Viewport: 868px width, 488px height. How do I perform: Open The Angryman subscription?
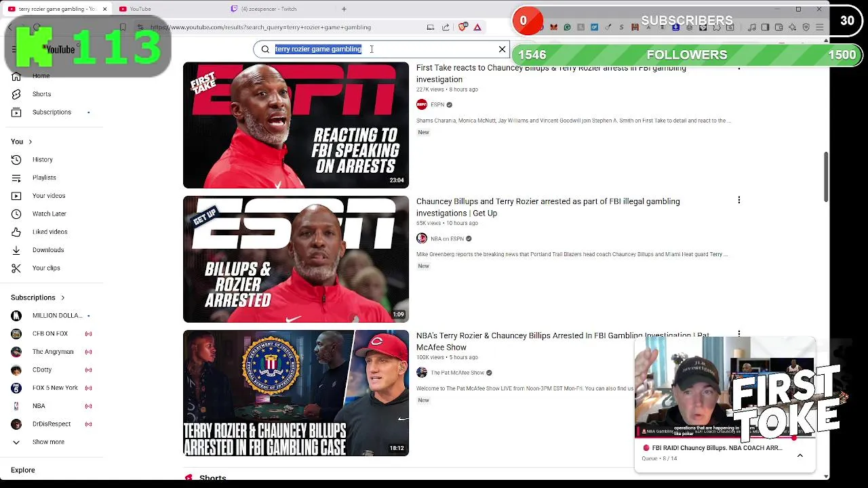[x=52, y=352]
